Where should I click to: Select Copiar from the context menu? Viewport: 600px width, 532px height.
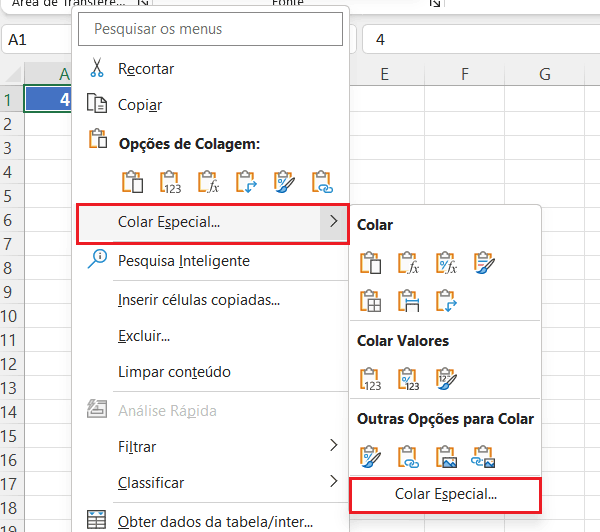click(x=140, y=105)
